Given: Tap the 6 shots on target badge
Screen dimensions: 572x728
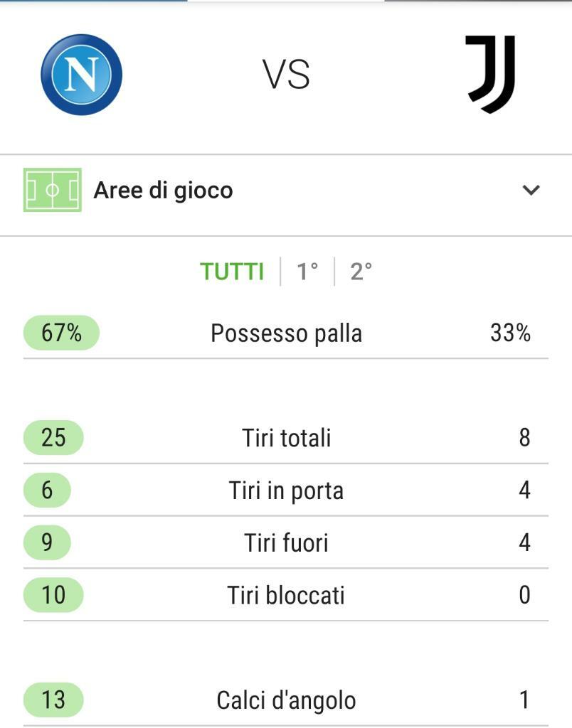Looking at the screenshot, I should [x=47, y=490].
